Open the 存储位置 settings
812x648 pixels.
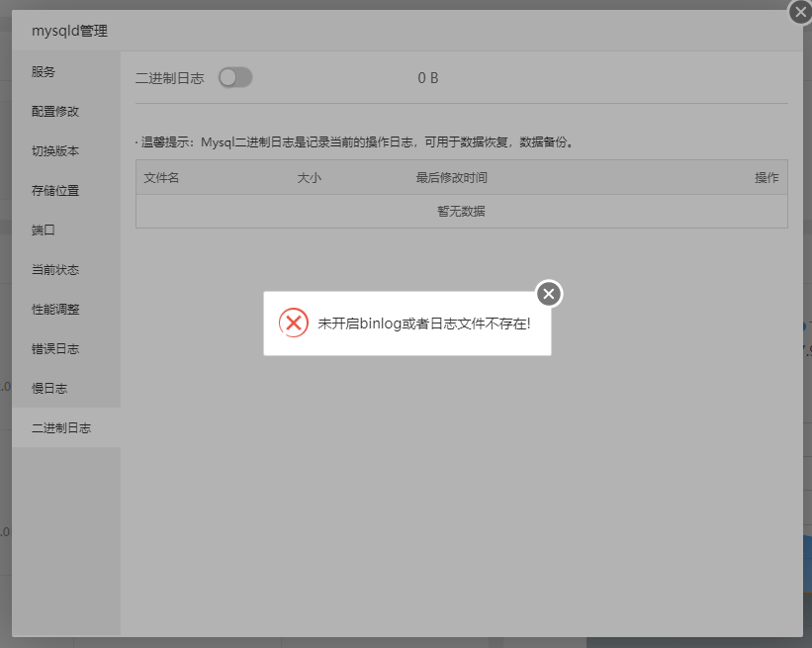[55, 190]
